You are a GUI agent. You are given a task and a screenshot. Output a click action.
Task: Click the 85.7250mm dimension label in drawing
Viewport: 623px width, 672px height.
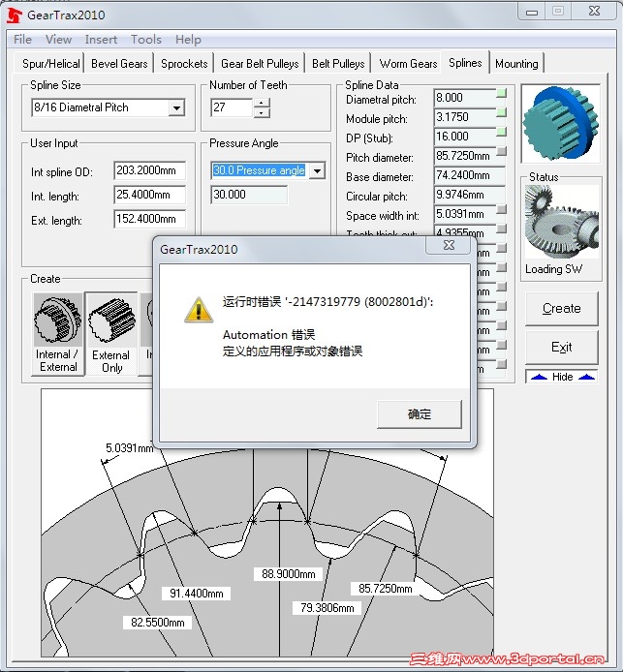385,589
